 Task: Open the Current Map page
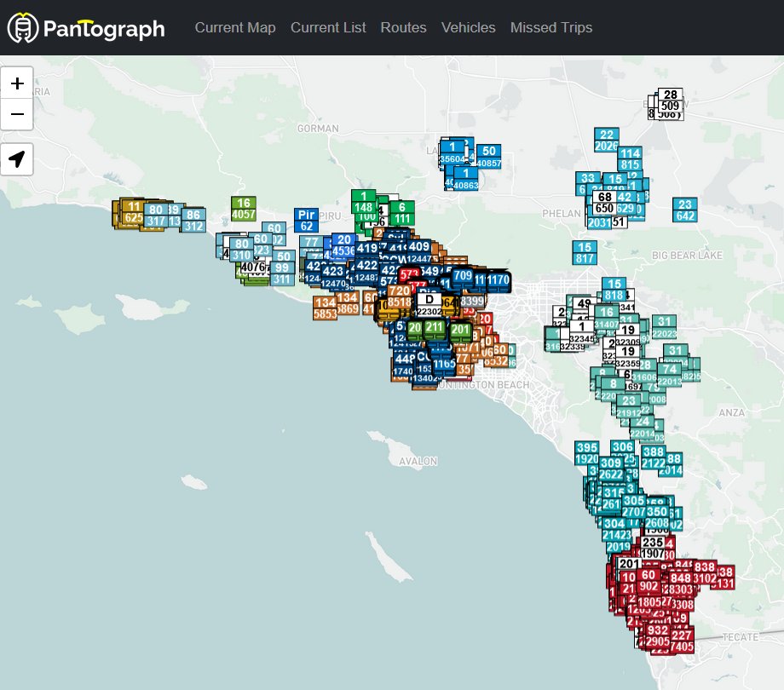tap(235, 27)
